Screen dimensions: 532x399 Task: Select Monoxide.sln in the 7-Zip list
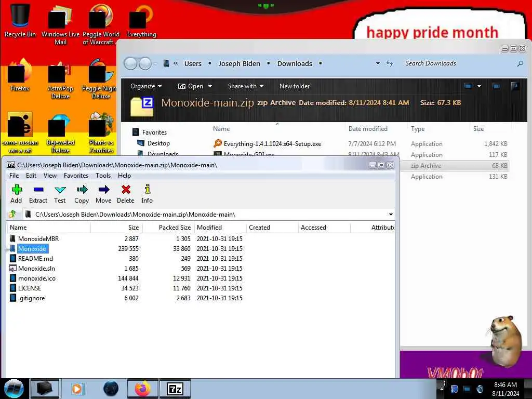pyautogui.click(x=36, y=269)
